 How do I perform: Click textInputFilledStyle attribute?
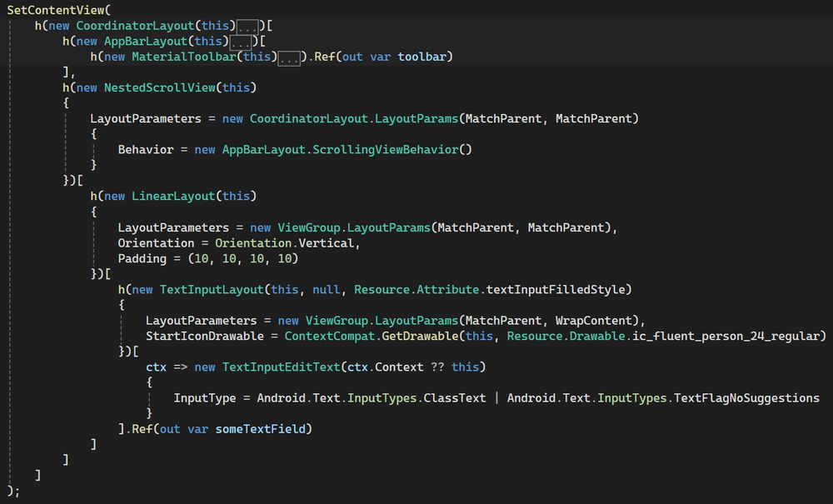pos(556,289)
